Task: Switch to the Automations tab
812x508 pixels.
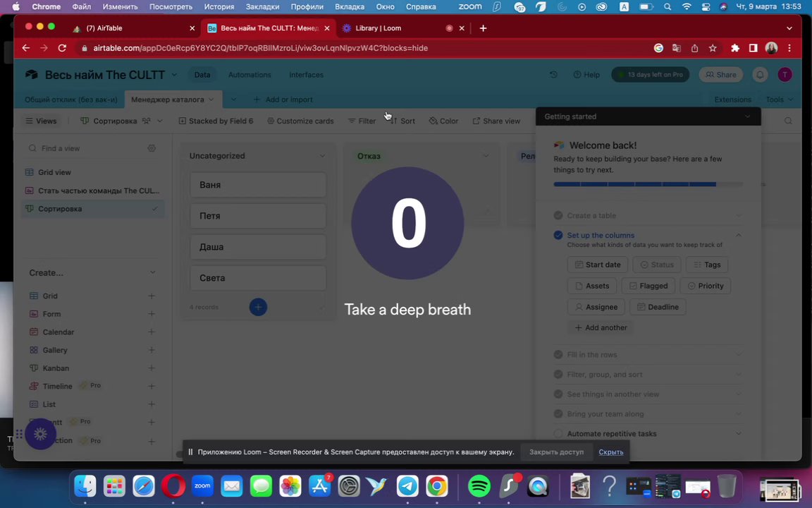Action: 250,75
